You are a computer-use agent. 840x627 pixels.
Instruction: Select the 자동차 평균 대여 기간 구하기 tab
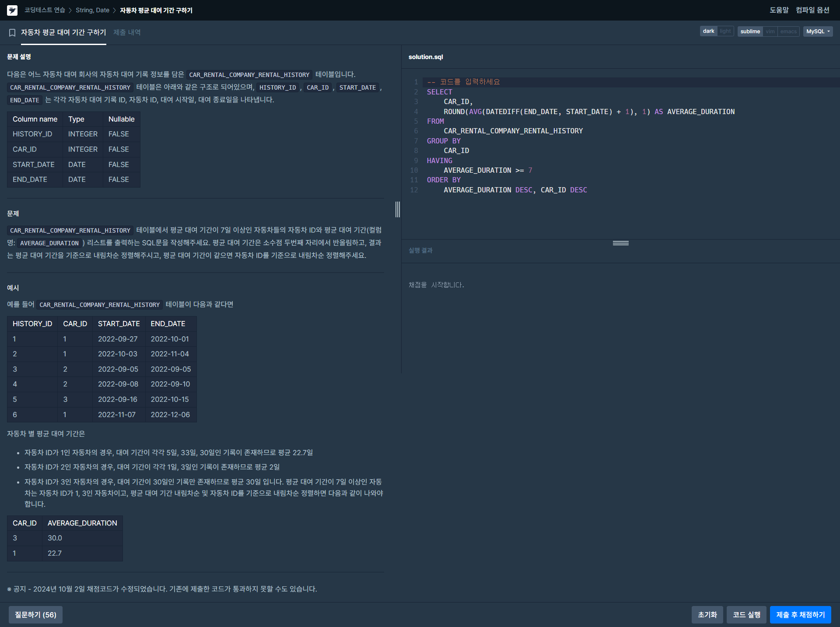coord(63,32)
